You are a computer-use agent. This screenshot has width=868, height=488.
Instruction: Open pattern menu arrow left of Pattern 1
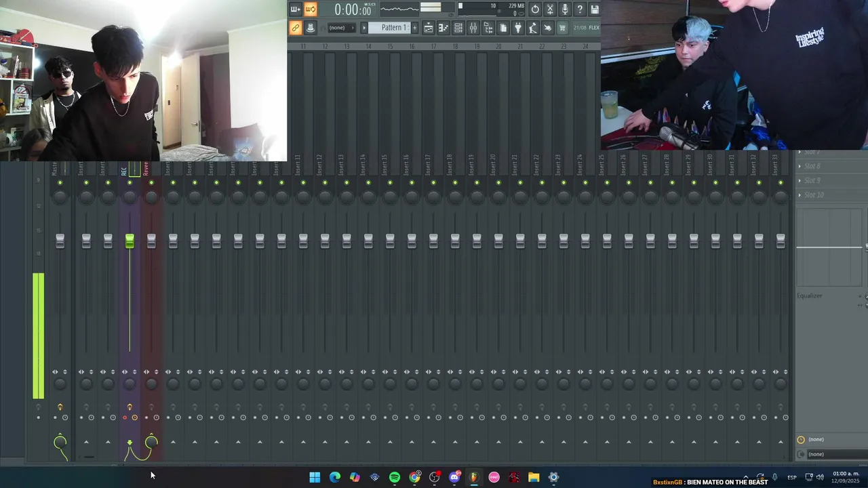[364, 28]
